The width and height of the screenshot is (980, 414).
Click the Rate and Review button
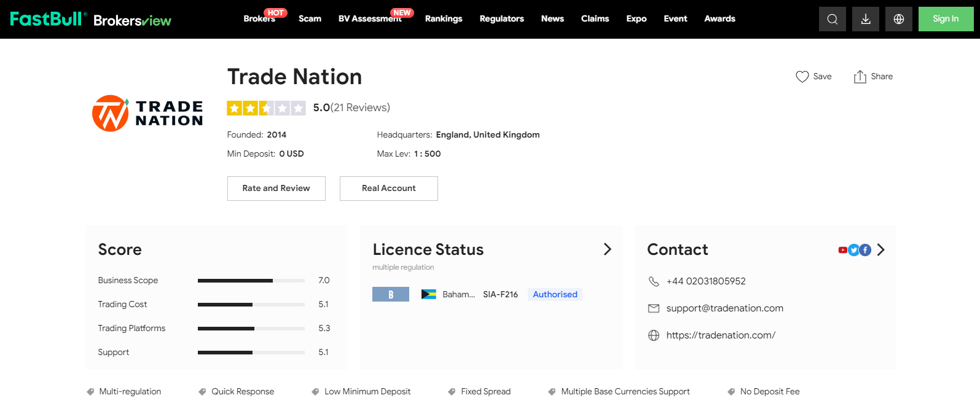pos(276,189)
